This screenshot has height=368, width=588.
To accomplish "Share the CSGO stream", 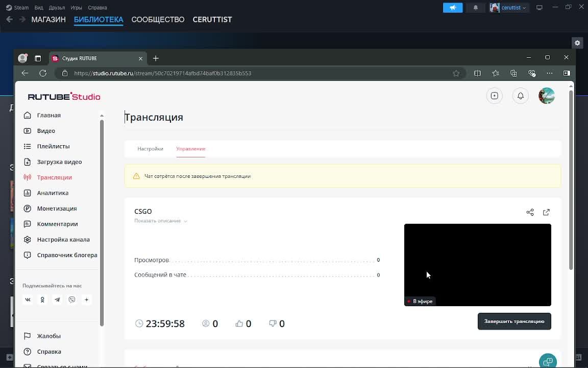I will [x=530, y=212].
